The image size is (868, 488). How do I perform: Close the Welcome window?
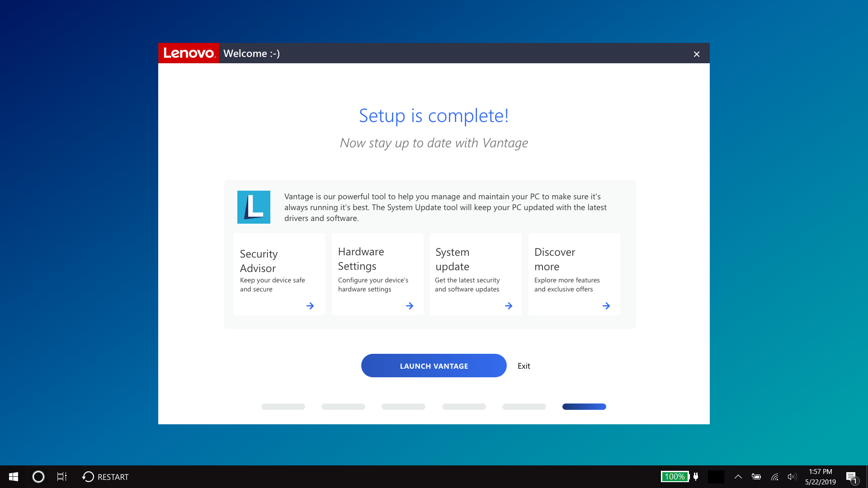pos(697,54)
